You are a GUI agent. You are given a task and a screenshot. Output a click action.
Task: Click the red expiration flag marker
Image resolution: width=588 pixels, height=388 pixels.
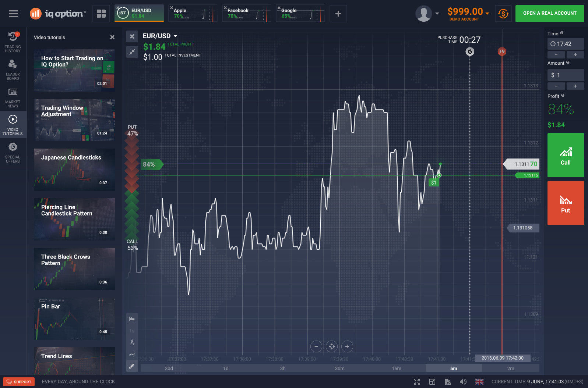coord(502,51)
